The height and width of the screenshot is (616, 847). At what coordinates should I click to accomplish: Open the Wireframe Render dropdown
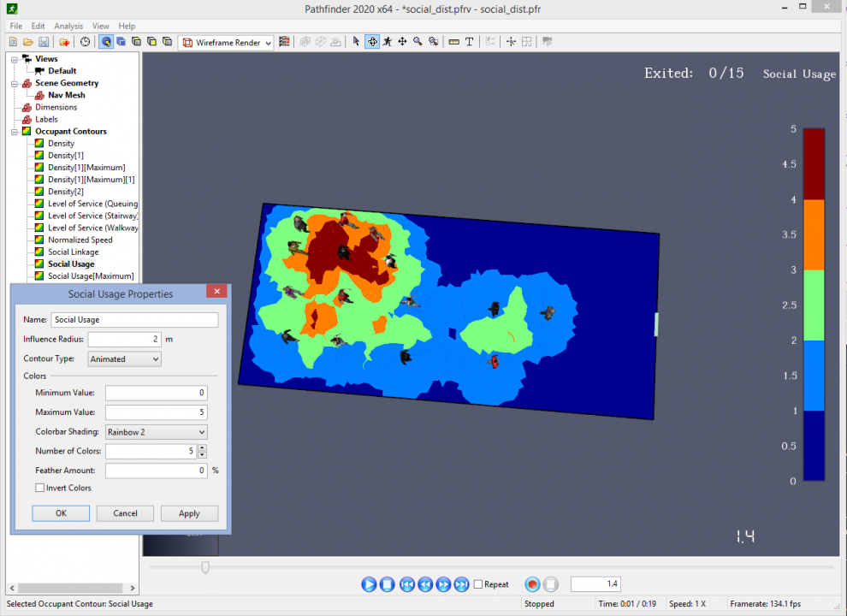click(x=269, y=42)
